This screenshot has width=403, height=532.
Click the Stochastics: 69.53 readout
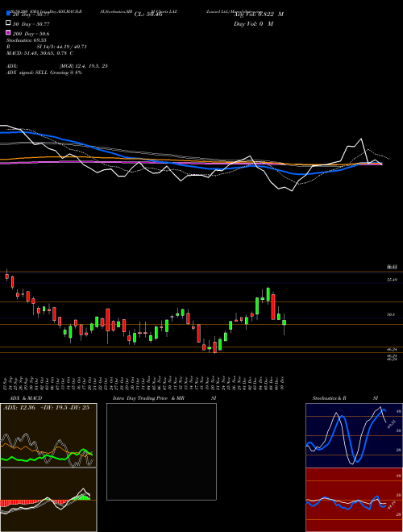coord(26,40)
